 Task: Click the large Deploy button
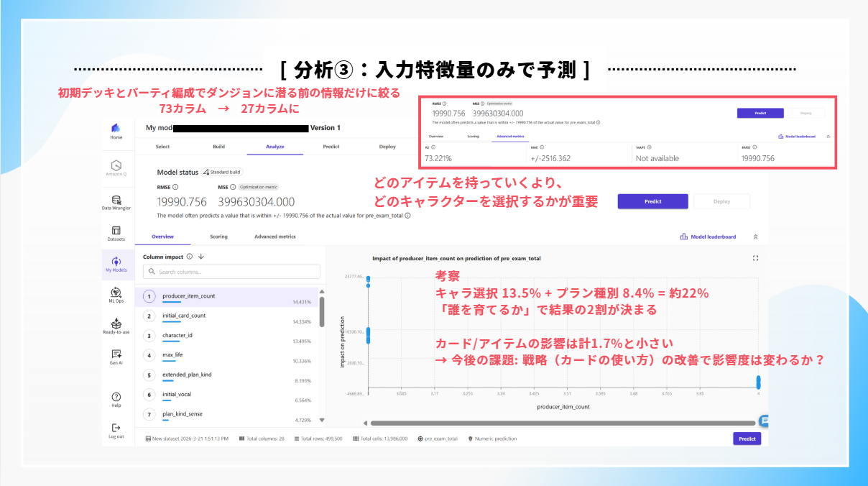click(722, 201)
